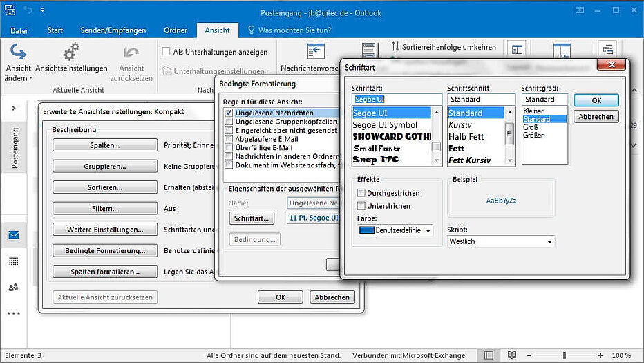Click the Undo arrow in title bar
Image resolution: width=644 pixels, height=363 pixels.
pos(28,10)
